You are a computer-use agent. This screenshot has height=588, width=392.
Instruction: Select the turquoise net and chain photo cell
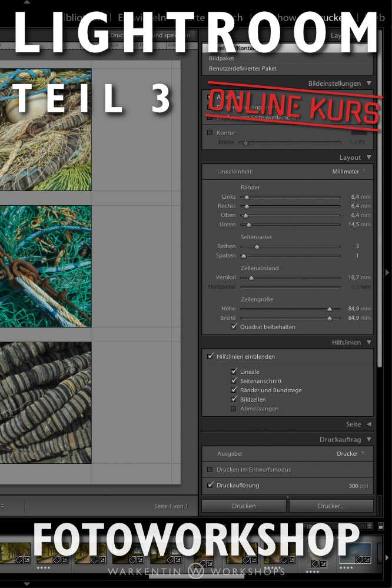(45, 266)
